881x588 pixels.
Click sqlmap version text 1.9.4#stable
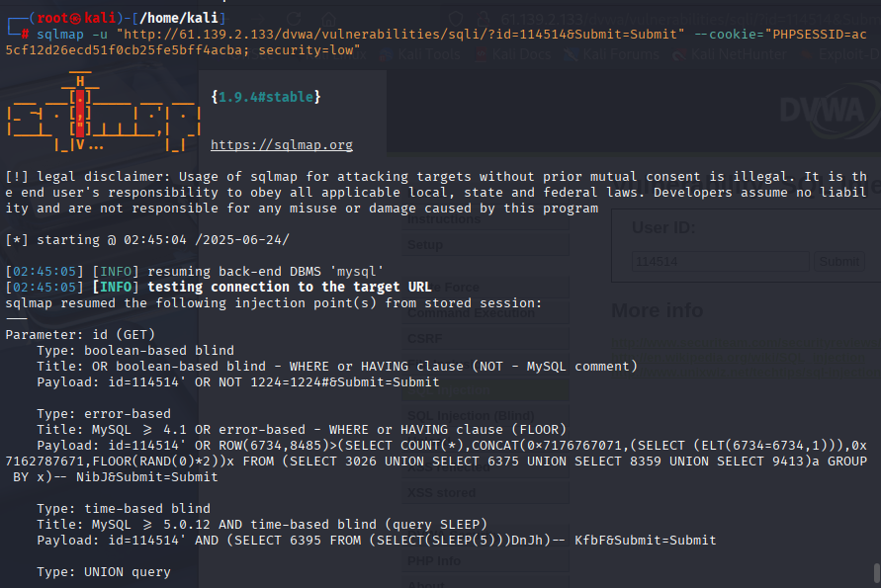tap(266, 97)
